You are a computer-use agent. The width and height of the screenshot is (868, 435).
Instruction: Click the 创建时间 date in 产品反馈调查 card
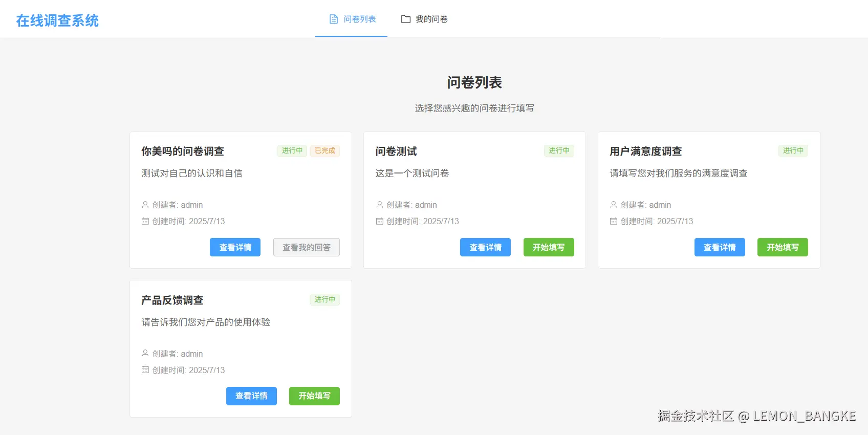pyautogui.click(x=188, y=370)
